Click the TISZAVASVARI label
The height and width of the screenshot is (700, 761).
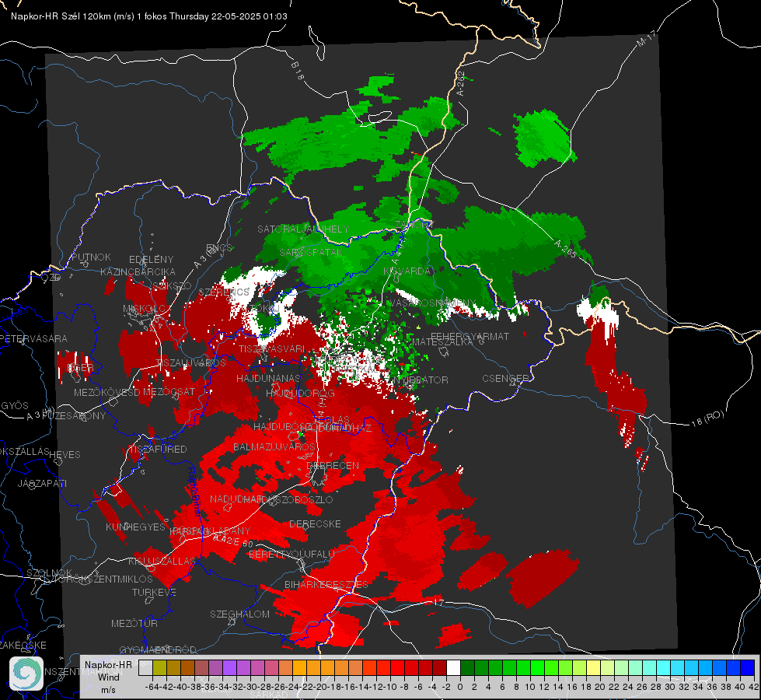[x=272, y=348]
